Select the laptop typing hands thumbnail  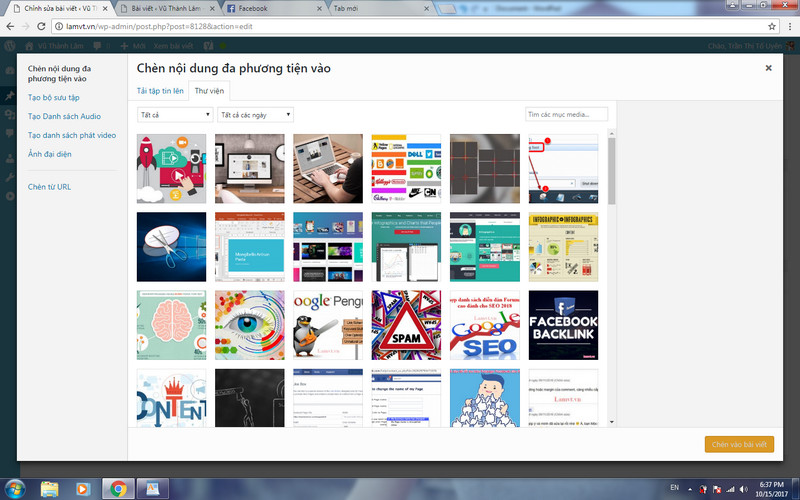[x=328, y=168]
